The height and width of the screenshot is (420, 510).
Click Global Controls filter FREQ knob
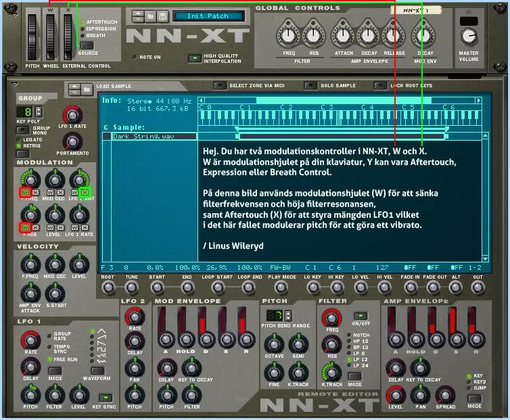click(x=288, y=35)
